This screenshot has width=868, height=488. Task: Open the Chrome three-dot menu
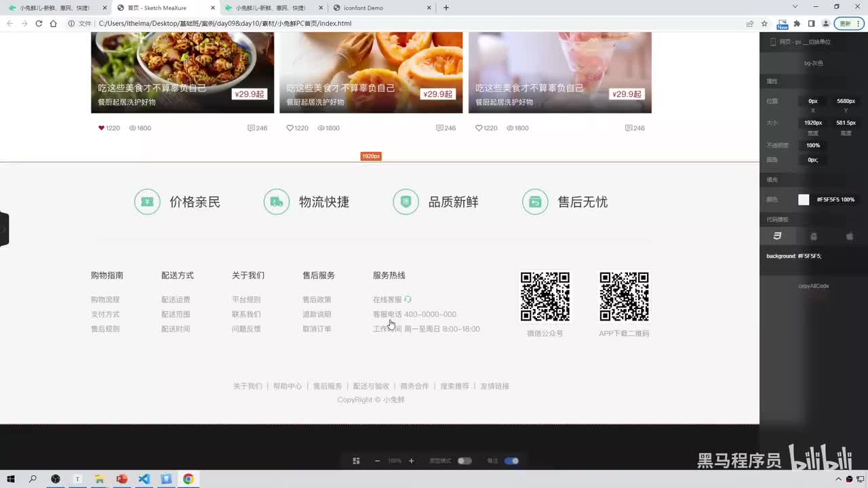859,24
